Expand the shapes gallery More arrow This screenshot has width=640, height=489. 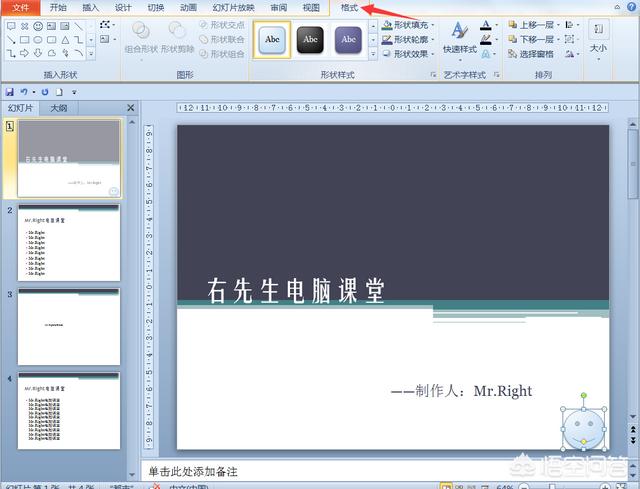click(91, 53)
